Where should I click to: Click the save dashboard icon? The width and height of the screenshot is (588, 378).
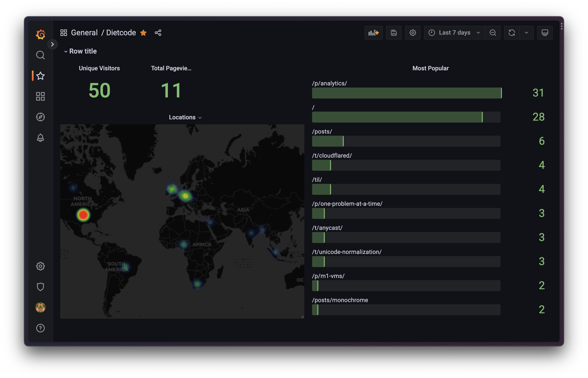(x=393, y=32)
